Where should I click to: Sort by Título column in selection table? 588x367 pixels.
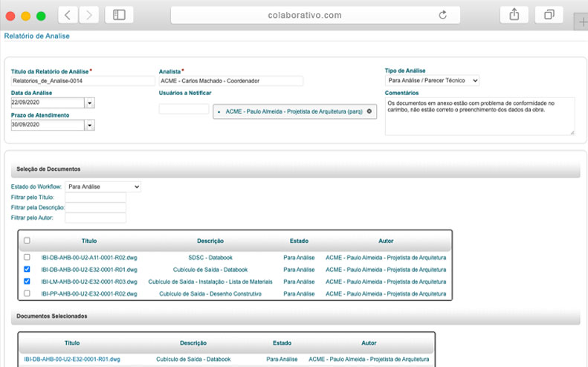(x=89, y=241)
